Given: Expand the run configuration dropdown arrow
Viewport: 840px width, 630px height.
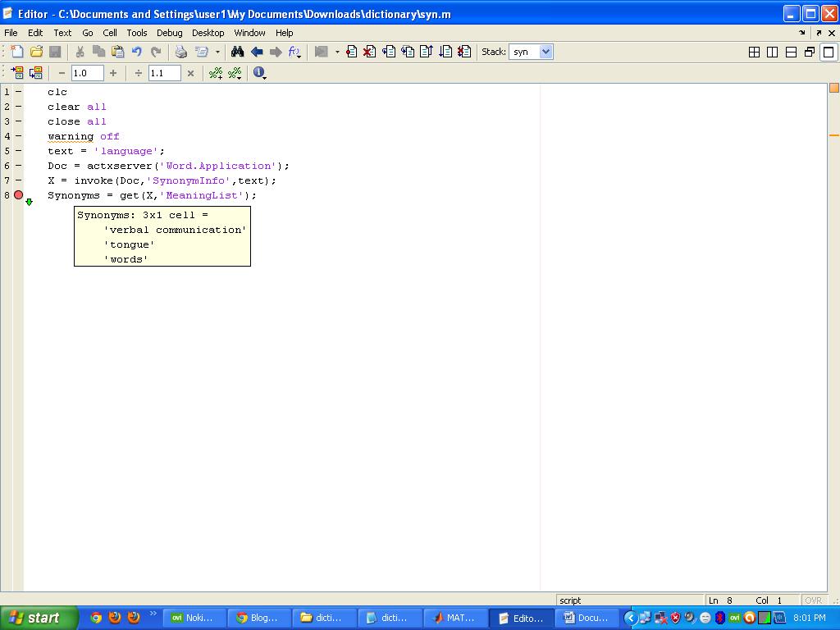Looking at the screenshot, I should (x=337, y=52).
